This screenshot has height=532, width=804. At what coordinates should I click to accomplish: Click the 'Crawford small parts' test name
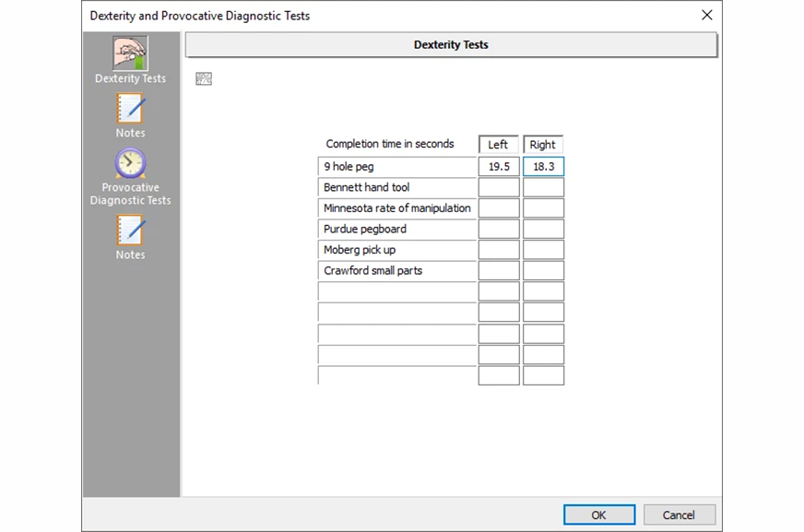pyautogui.click(x=397, y=271)
